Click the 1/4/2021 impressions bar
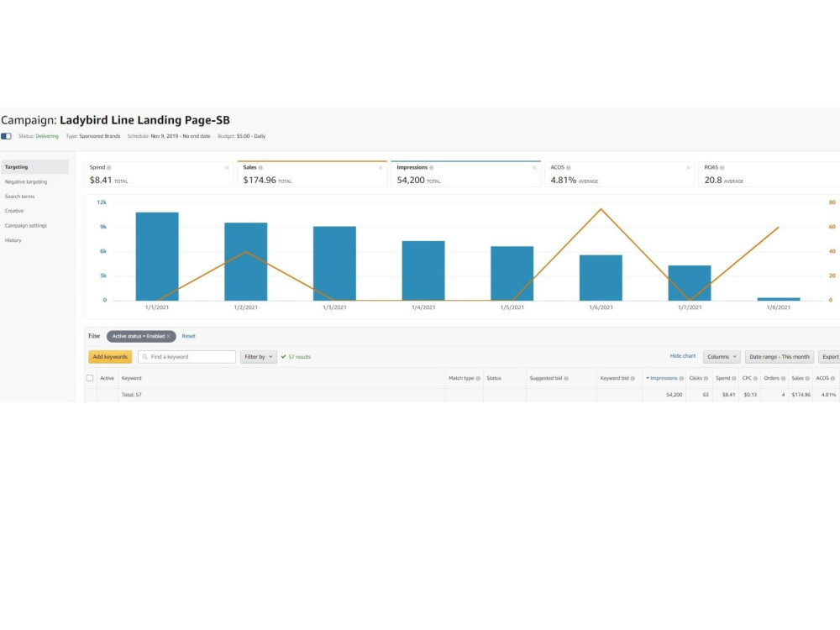The height and width of the screenshot is (630, 840). [423, 270]
